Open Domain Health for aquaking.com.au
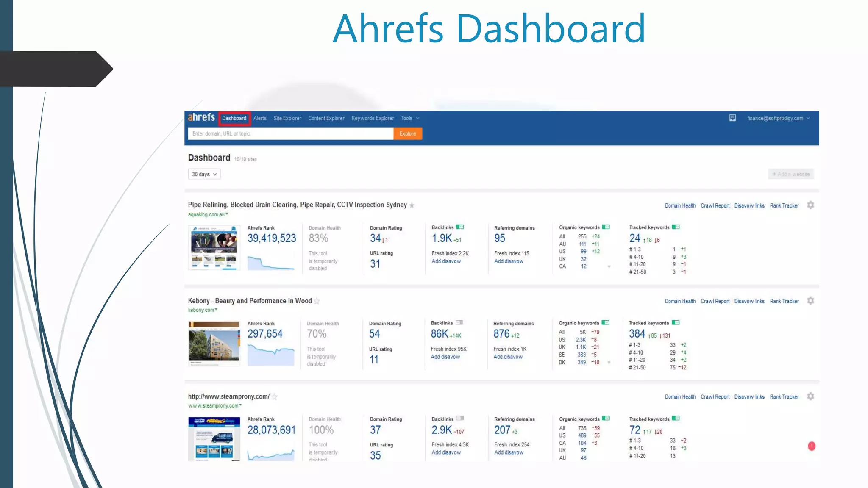This screenshot has width=868, height=488. point(680,205)
